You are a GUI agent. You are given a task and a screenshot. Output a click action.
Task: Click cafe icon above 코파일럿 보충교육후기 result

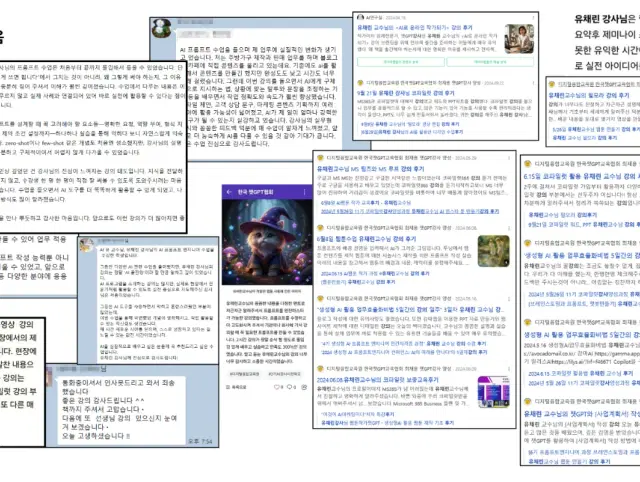(320, 369)
